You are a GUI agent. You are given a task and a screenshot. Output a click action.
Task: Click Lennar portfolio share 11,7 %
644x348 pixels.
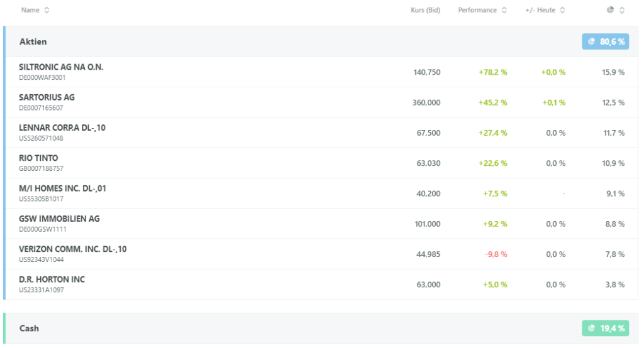[614, 133]
